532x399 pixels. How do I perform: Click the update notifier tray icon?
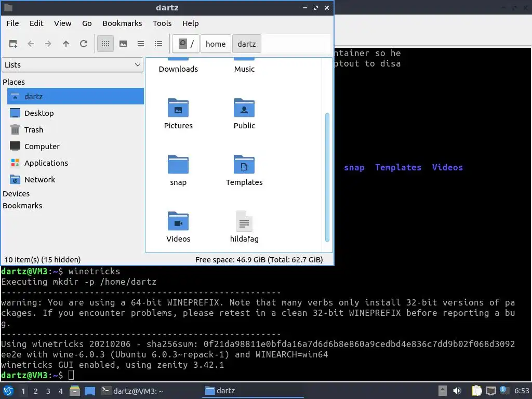(504, 390)
